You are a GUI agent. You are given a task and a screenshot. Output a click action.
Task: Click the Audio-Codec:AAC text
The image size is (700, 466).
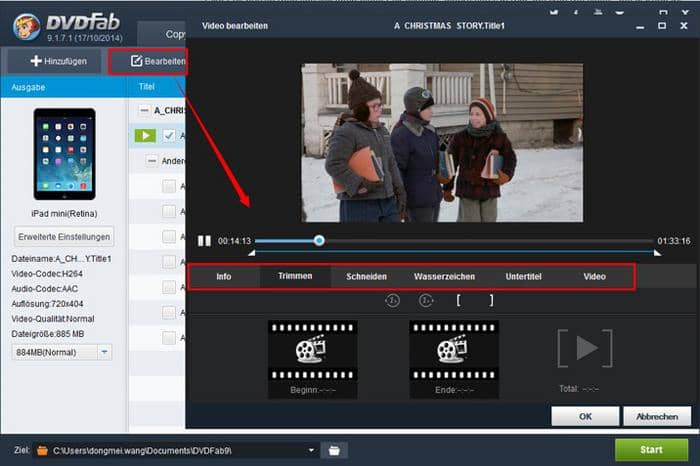pos(45,289)
